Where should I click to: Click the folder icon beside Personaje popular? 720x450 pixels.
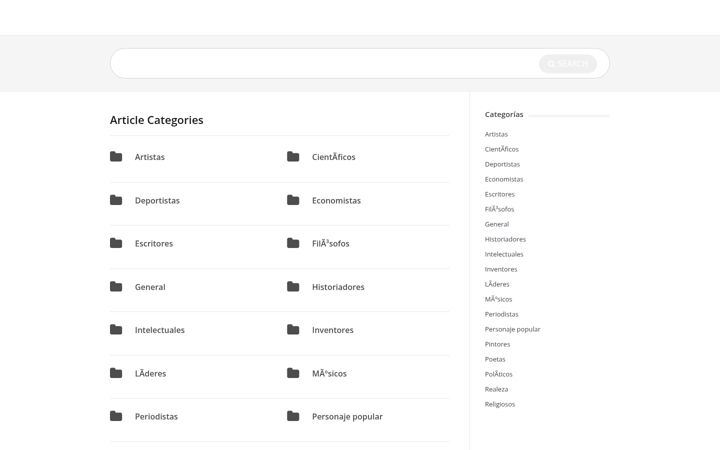click(293, 416)
